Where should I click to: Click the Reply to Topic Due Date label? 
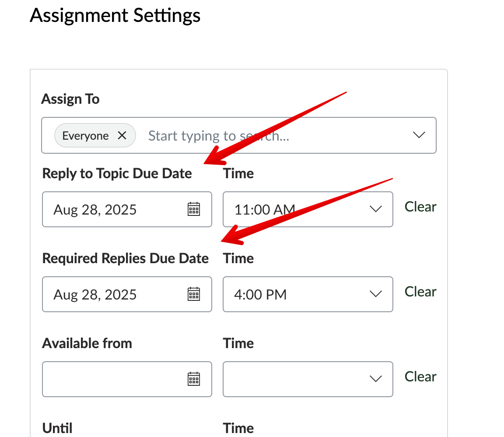click(x=117, y=173)
